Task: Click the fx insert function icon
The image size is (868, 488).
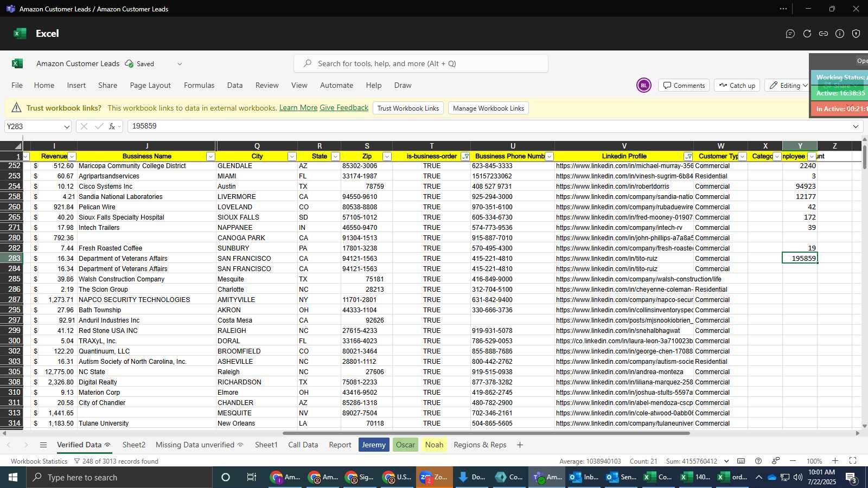Action: 112,126
